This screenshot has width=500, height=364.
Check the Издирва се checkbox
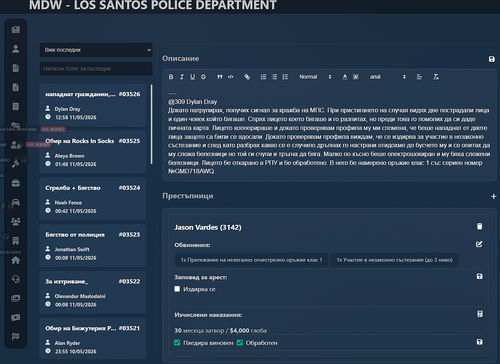point(177,289)
